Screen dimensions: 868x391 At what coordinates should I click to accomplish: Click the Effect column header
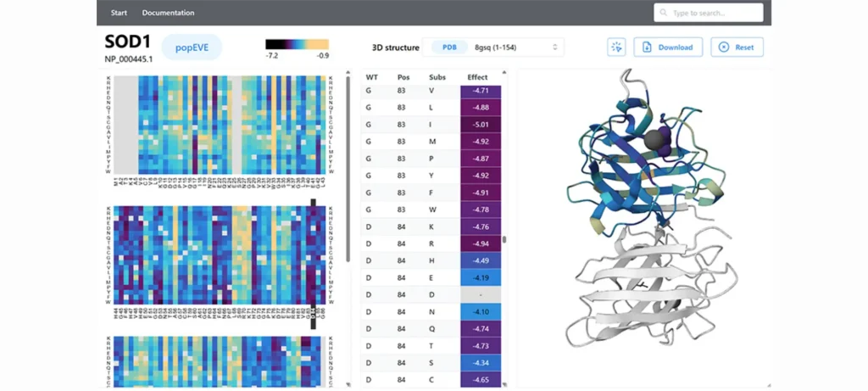(477, 77)
